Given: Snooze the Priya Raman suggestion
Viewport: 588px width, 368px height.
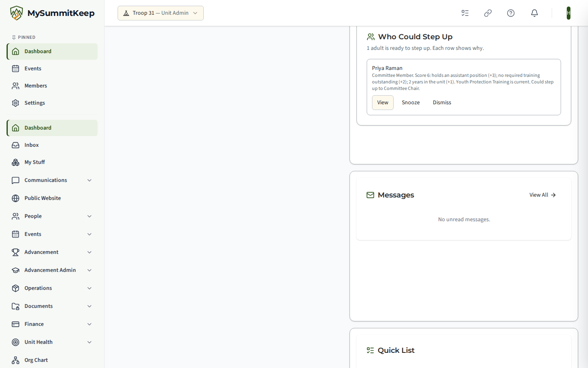Looking at the screenshot, I should [x=411, y=103].
